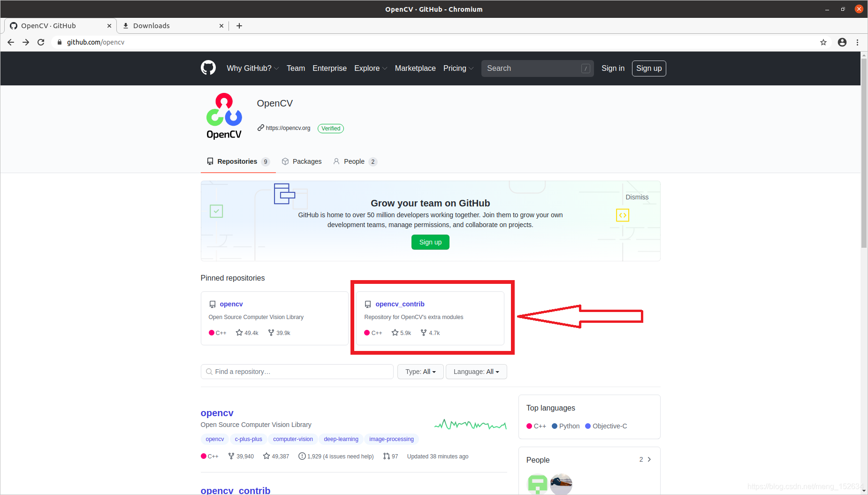This screenshot has width=868, height=495.
Task: Click the OpenCV organization logo avatar
Action: [224, 116]
